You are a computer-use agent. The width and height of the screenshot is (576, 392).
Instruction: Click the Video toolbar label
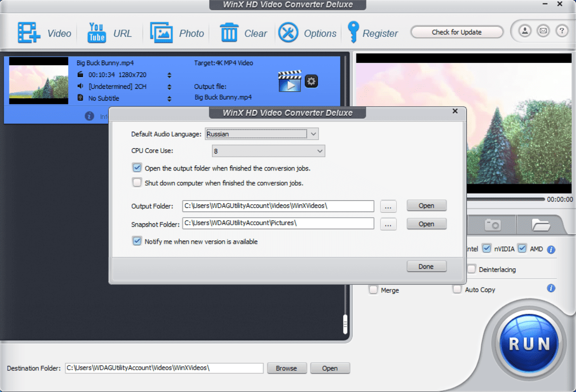(x=59, y=34)
